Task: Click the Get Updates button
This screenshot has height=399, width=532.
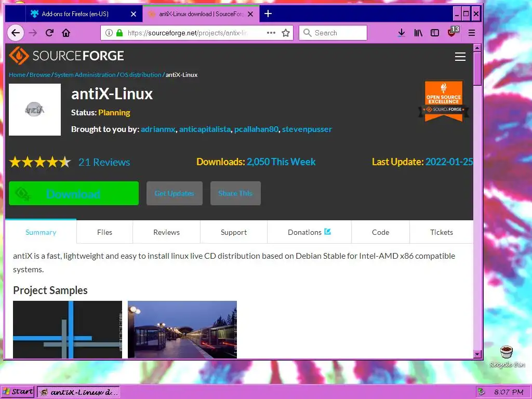Action: click(x=175, y=193)
